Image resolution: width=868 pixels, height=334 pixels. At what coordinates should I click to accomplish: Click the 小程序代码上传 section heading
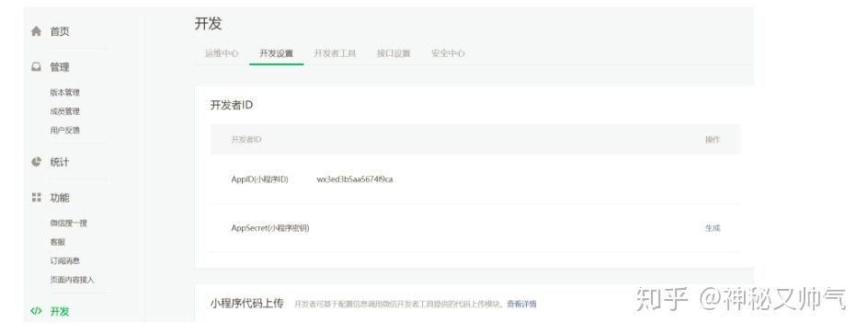(x=247, y=304)
